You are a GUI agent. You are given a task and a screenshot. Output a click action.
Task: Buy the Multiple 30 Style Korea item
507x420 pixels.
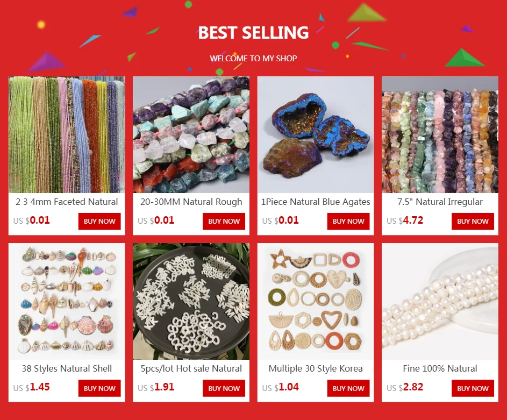348,388
